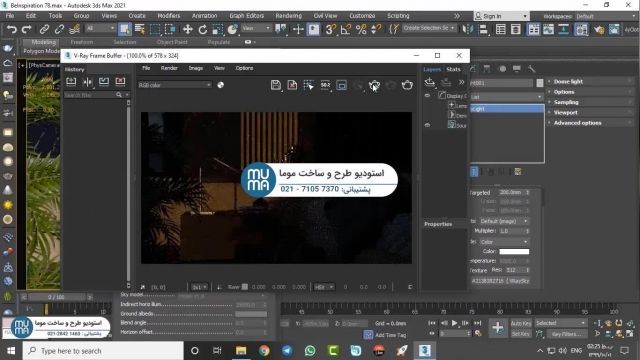Click the object color swatch beside name field
Image resolution: width=640 pixels, height=360 pixels.
(540, 83)
